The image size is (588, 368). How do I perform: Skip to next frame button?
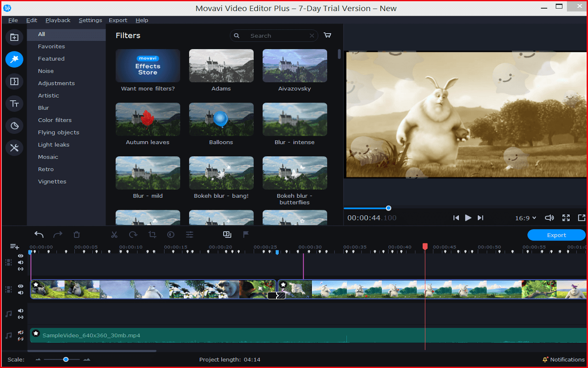(x=481, y=218)
